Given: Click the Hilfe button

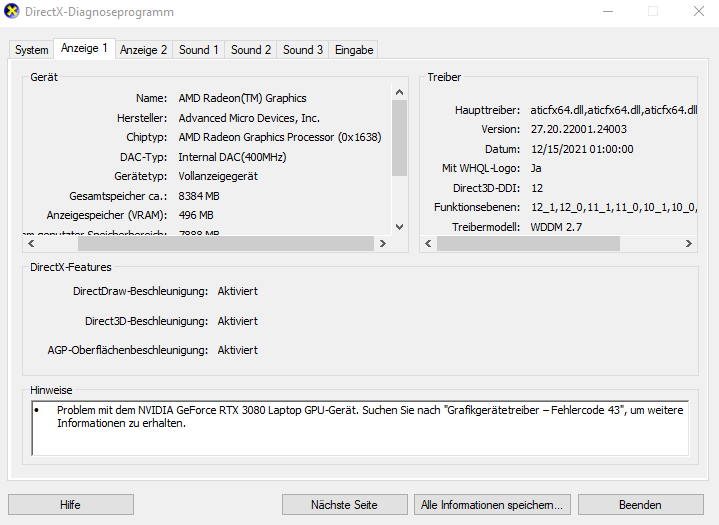Looking at the screenshot, I should (71, 505).
